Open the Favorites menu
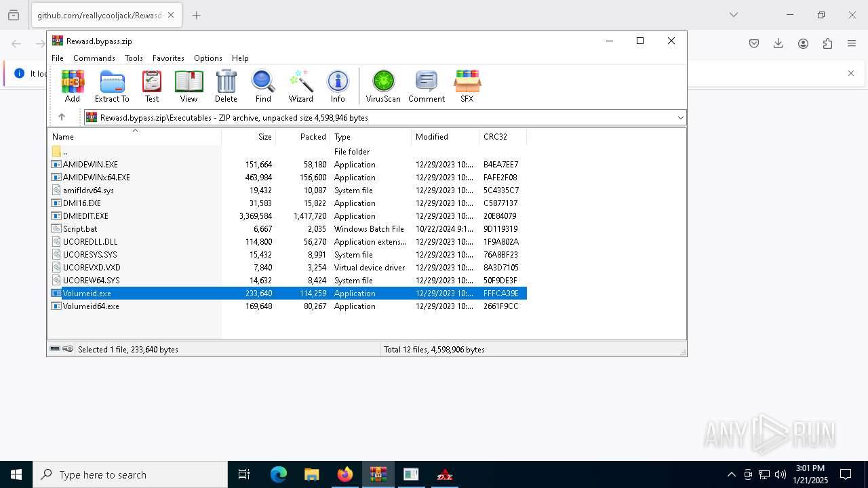Image resolution: width=868 pixels, height=488 pixels. pyautogui.click(x=168, y=58)
